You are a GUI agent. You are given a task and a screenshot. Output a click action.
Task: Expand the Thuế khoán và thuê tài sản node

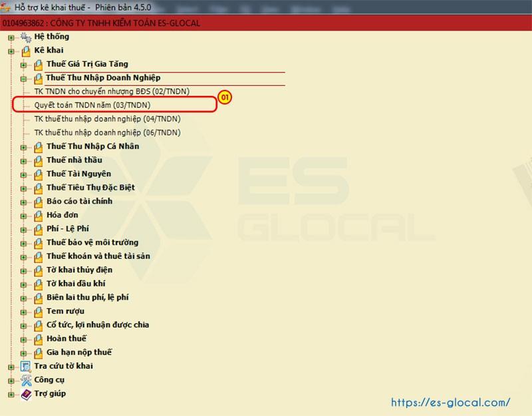(x=23, y=257)
